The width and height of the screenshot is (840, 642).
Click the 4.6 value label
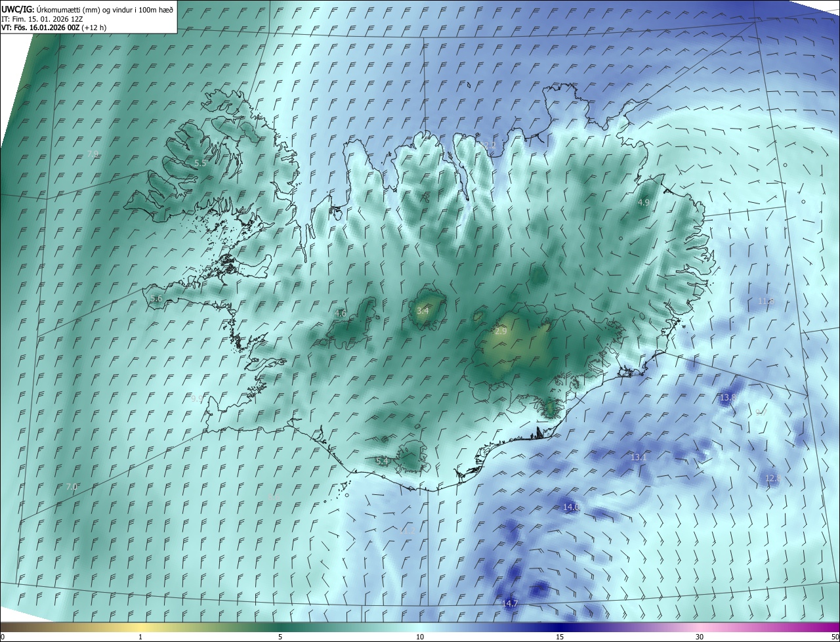[x=340, y=314]
